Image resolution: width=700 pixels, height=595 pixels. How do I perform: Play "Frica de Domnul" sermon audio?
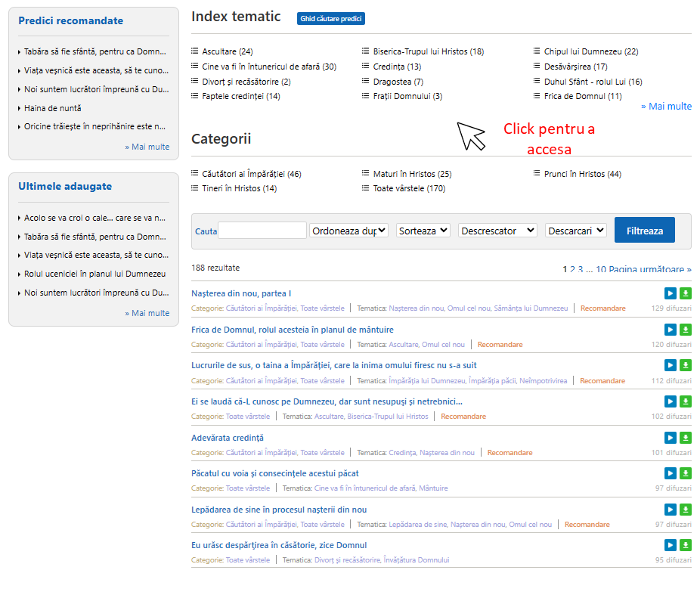(x=671, y=329)
